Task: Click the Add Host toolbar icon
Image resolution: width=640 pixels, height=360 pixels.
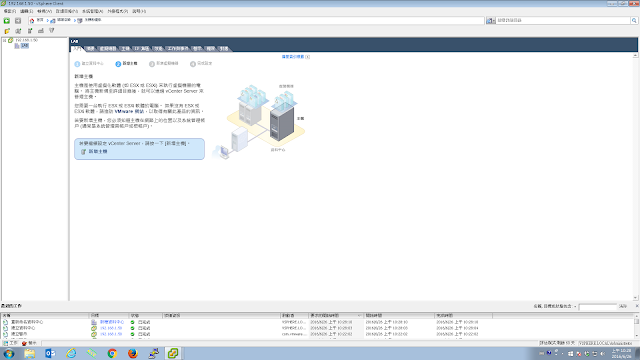Action: click(x=30, y=31)
